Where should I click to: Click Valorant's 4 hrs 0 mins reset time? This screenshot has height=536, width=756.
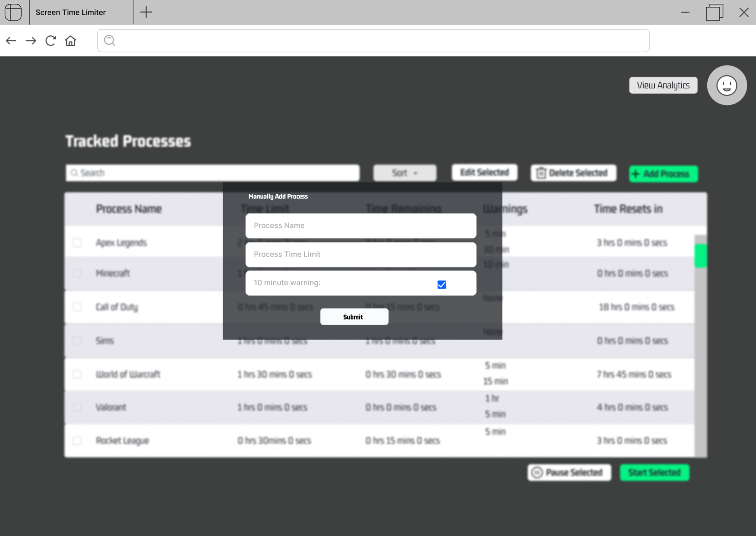pos(632,407)
